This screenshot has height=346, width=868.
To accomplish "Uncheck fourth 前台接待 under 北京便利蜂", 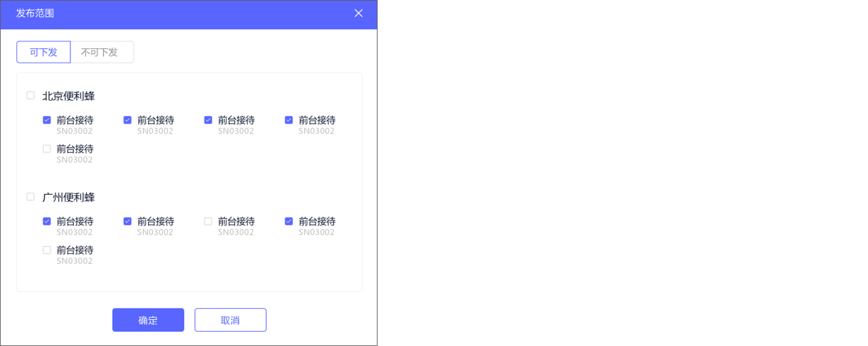I will pyautogui.click(x=289, y=120).
